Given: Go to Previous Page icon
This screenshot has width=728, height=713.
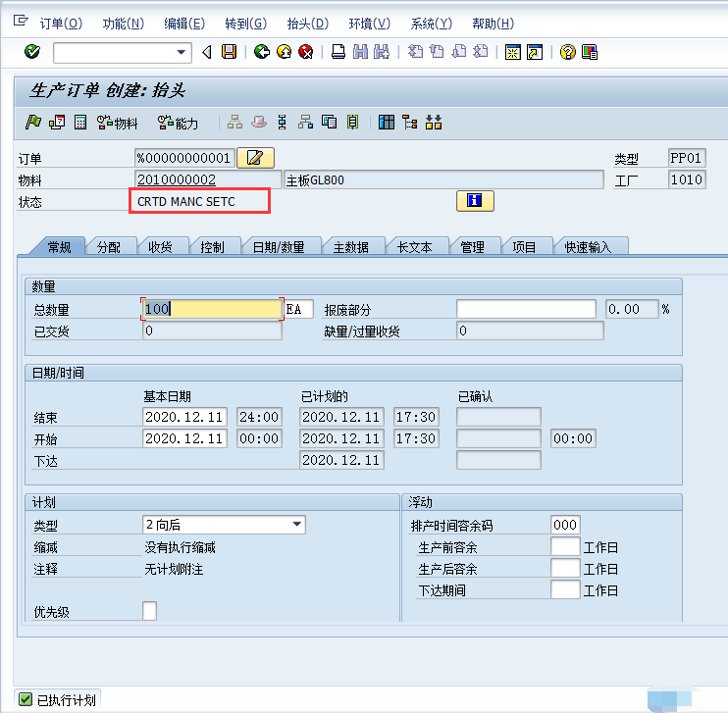Looking at the screenshot, I should tap(437, 52).
